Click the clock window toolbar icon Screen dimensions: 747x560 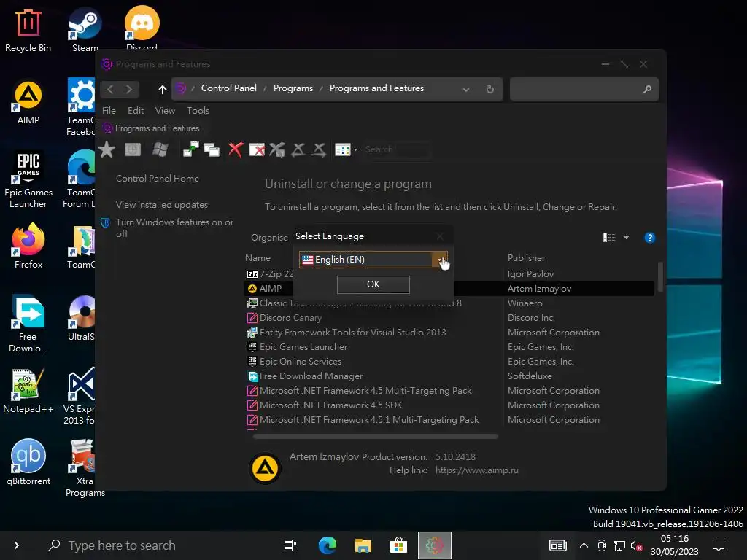coord(133,149)
